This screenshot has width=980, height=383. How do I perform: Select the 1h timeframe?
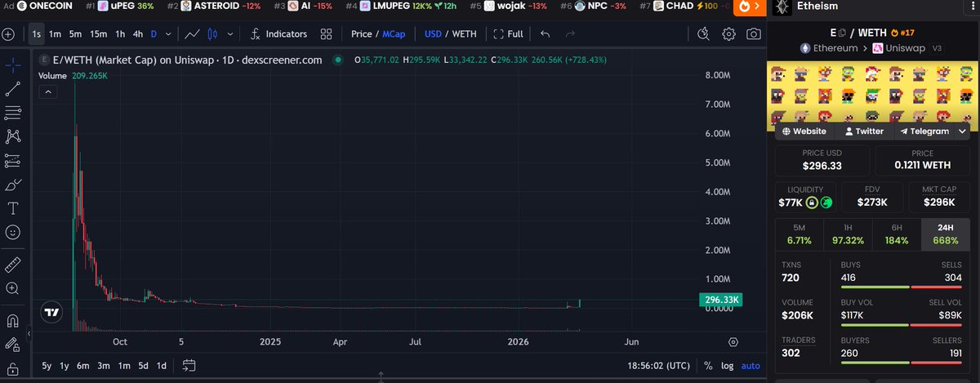(120, 34)
